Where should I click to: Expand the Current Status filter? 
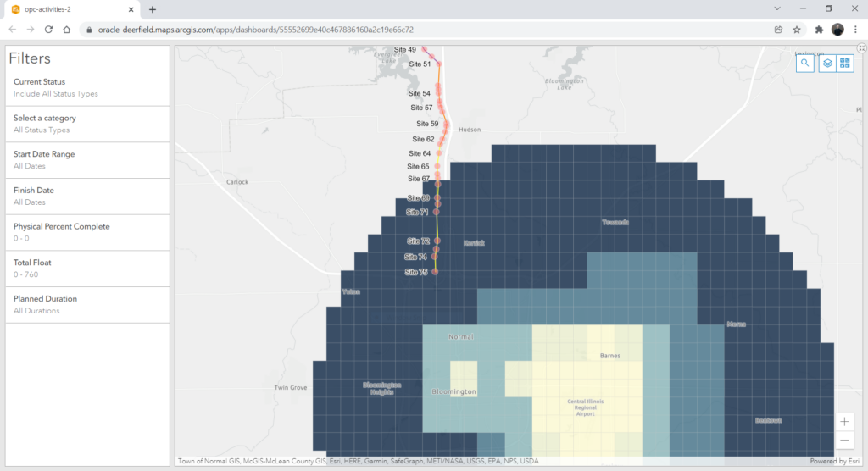click(87, 87)
